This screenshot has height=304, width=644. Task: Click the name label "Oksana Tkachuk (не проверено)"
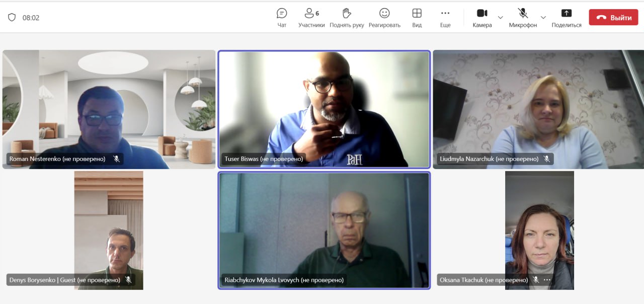(x=484, y=280)
